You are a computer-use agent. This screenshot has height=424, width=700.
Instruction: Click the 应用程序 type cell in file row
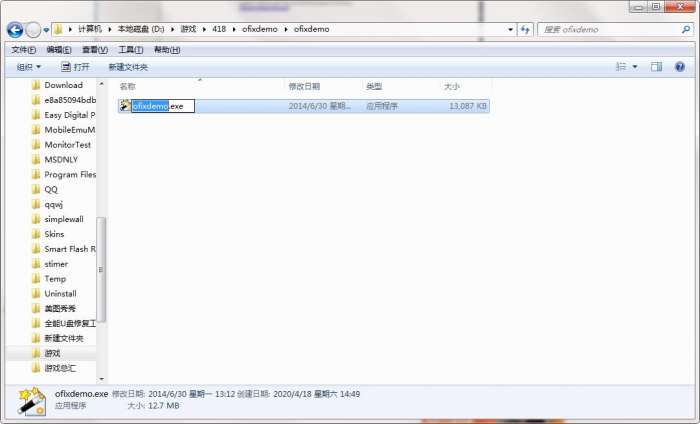pyautogui.click(x=382, y=106)
